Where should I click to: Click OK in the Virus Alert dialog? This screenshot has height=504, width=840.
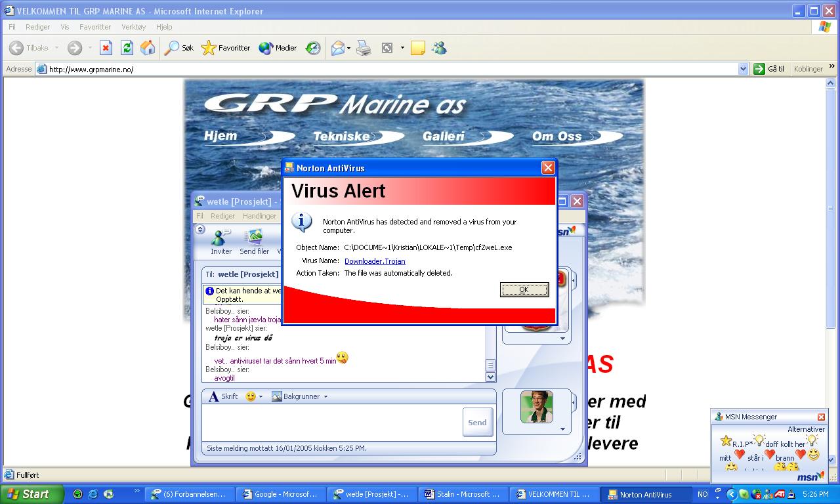click(x=524, y=289)
